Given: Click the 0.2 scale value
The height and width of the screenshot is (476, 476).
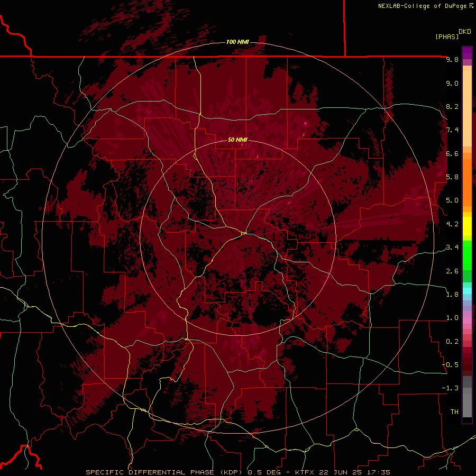Looking at the screenshot, I should pyautogui.click(x=452, y=342).
